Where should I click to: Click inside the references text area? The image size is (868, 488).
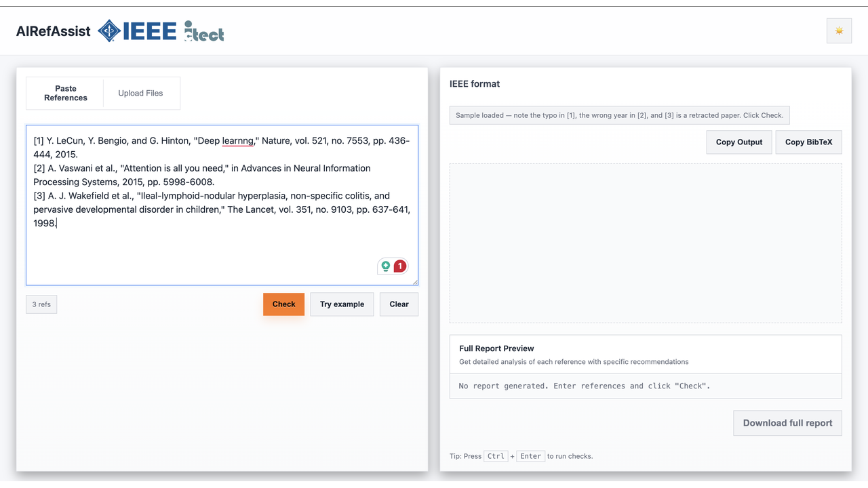coord(222,205)
